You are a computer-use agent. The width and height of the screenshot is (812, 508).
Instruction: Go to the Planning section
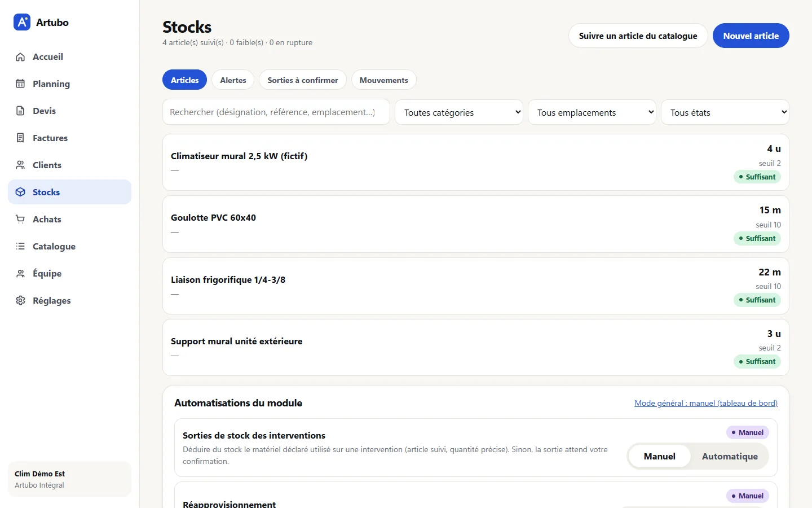click(x=69, y=84)
